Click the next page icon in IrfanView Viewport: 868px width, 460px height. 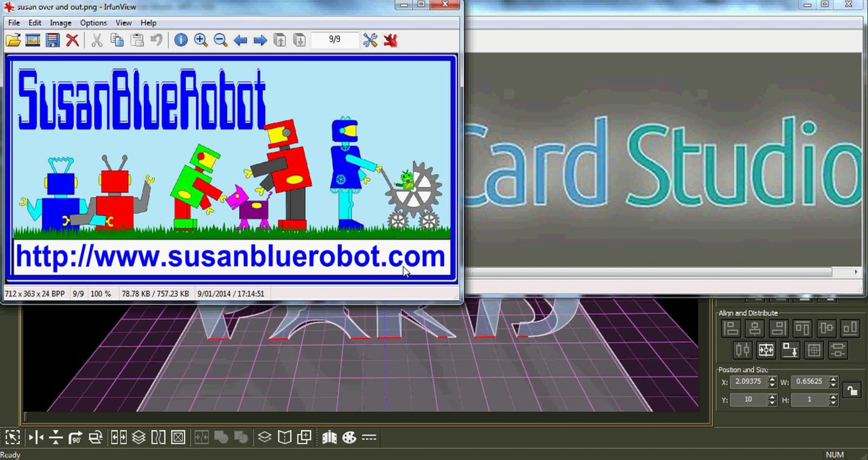coord(299,40)
